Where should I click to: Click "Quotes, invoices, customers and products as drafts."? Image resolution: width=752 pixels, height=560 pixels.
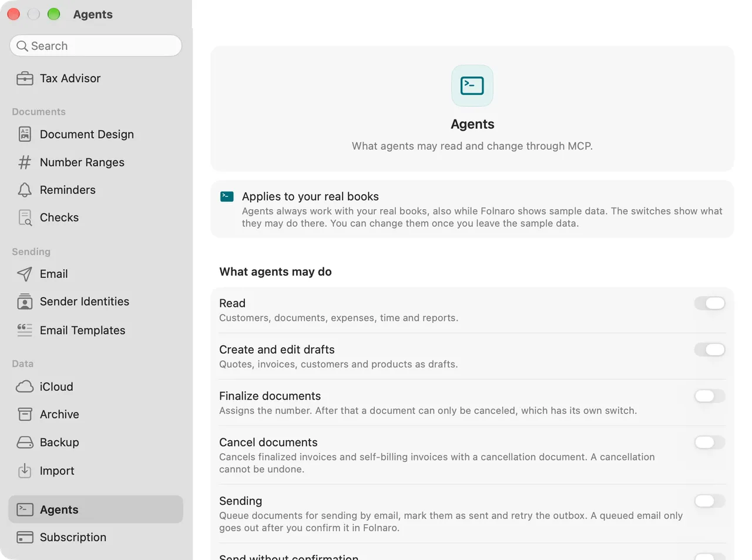click(x=338, y=364)
